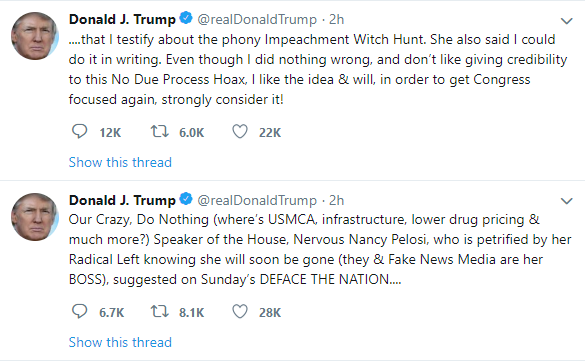Open options chevron on second tweet
The width and height of the screenshot is (585, 362).
[567, 202]
